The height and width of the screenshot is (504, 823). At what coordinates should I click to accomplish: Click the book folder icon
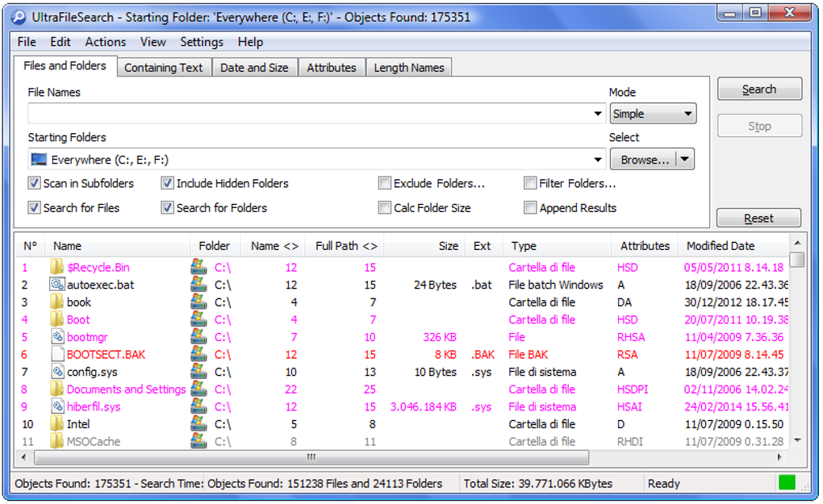click(56, 302)
